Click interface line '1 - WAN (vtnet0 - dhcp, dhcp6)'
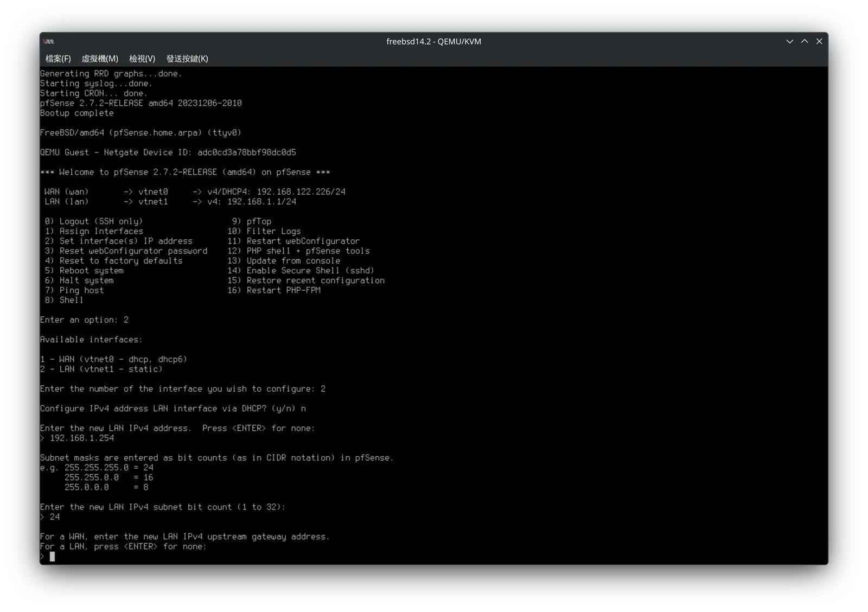 coord(114,359)
